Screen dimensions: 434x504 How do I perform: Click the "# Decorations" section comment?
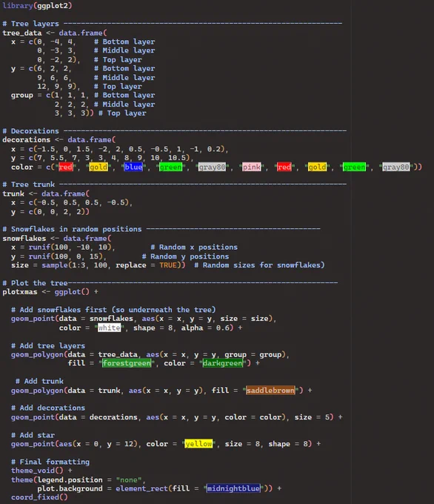pos(31,131)
